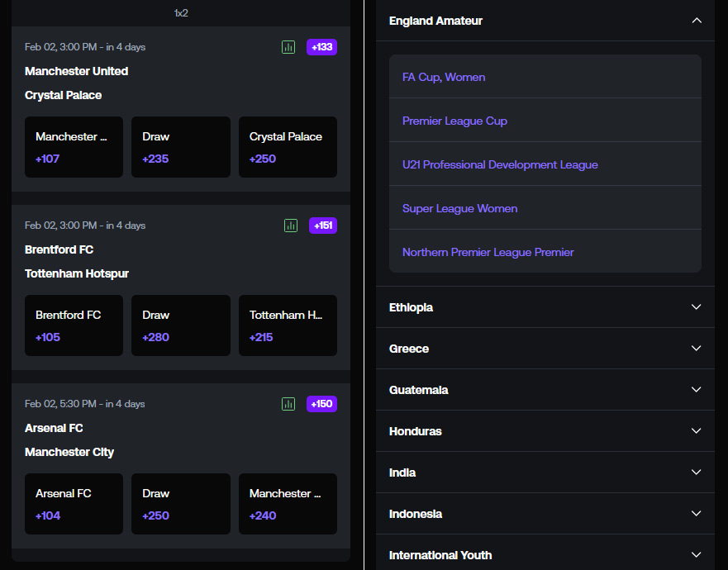Open stats icon for Manchester United match
The width and height of the screenshot is (728, 570).
(x=288, y=47)
